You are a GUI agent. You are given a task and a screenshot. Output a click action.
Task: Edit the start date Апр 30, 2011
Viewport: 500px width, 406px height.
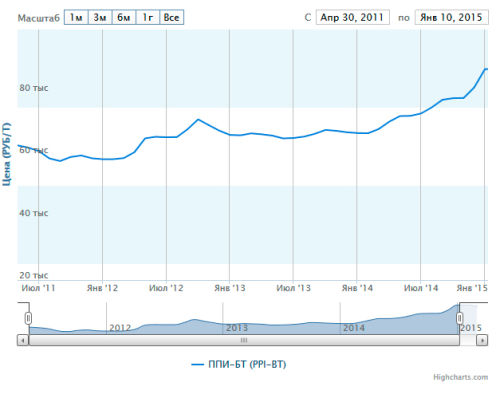point(353,17)
